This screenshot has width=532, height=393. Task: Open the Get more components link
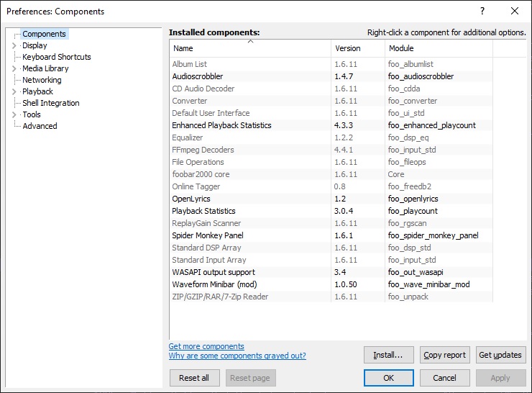click(x=206, y=346)
